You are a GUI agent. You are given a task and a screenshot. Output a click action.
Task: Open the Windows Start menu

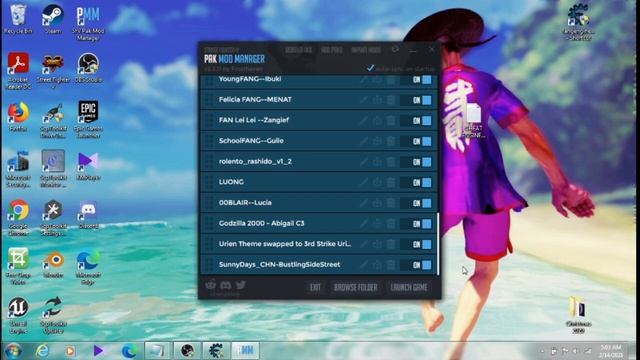coord(13,351)
